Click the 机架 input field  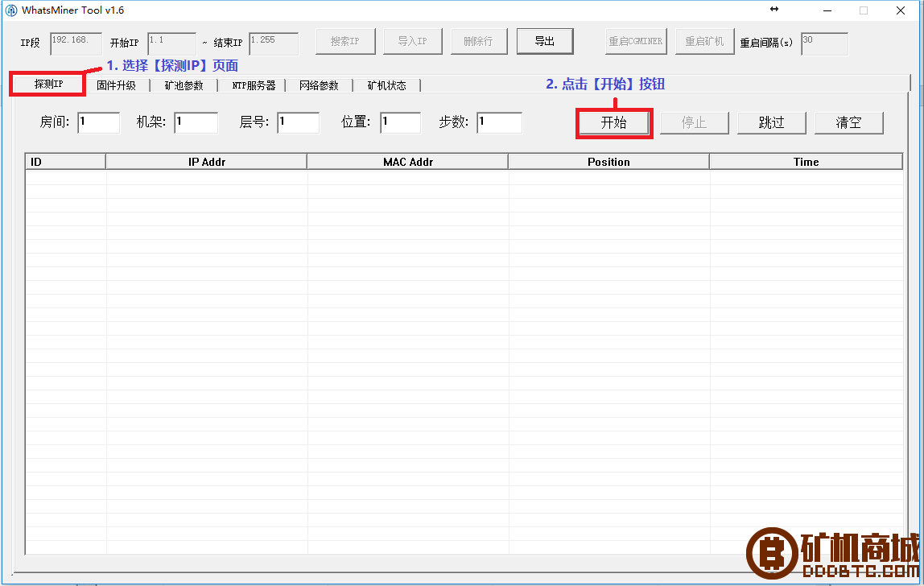[196, 122]
